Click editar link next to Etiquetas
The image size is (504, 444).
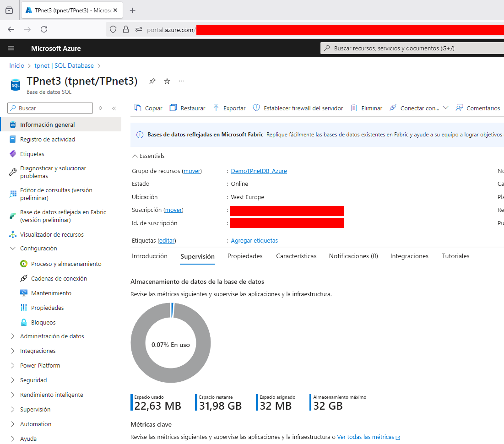pyautogui.click(x=167, y=240)
